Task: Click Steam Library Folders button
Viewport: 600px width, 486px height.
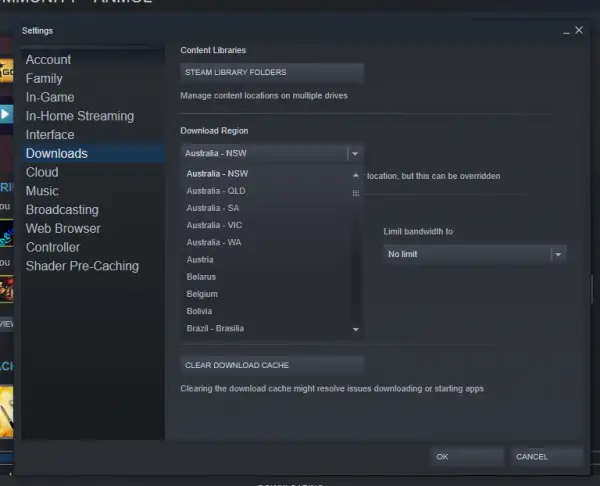Action: coord(272,72)
